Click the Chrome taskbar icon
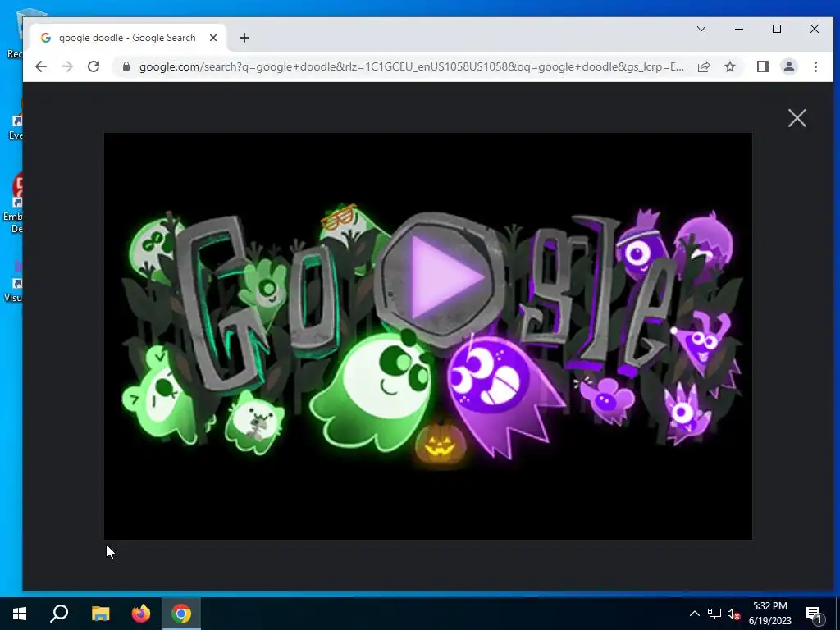This screenshot has height=630, width=840. click(181, 614)
